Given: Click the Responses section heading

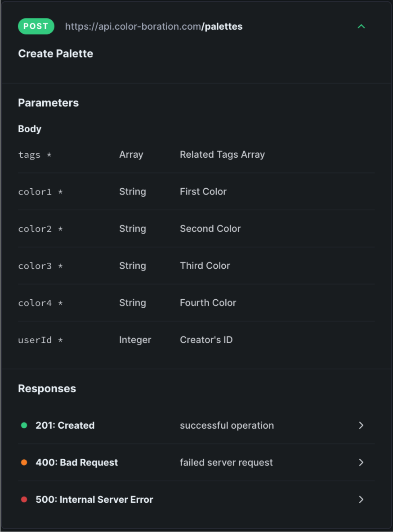Looking at the screenshot, I should [47, 389].
